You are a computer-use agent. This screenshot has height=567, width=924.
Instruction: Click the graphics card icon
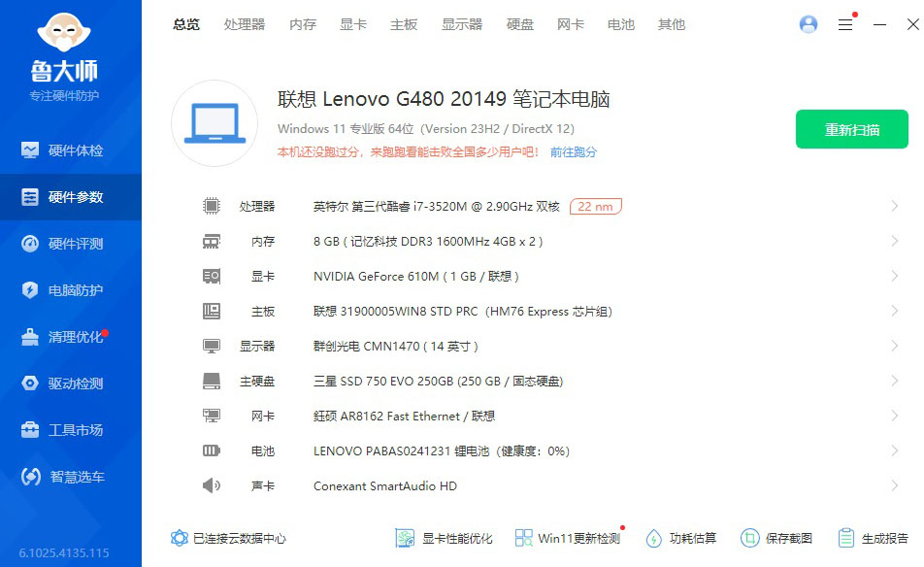212,276
